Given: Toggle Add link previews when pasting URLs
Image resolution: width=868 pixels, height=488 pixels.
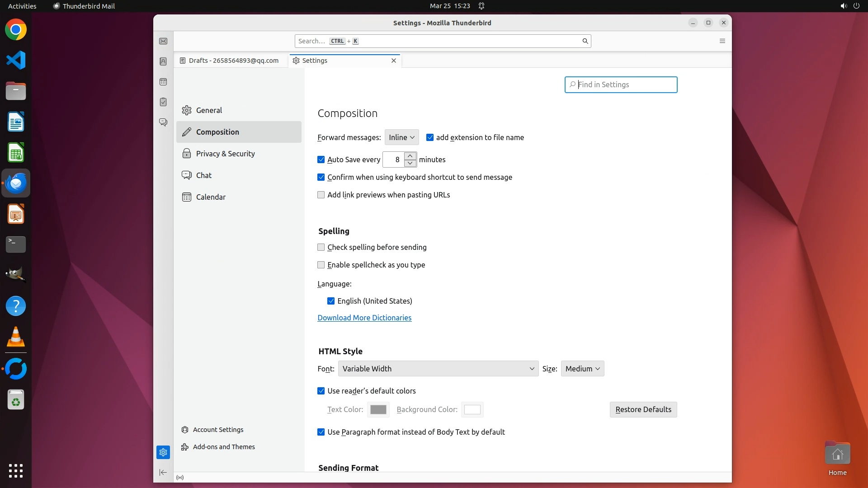Looking at the screenshot, I should 321,195.
